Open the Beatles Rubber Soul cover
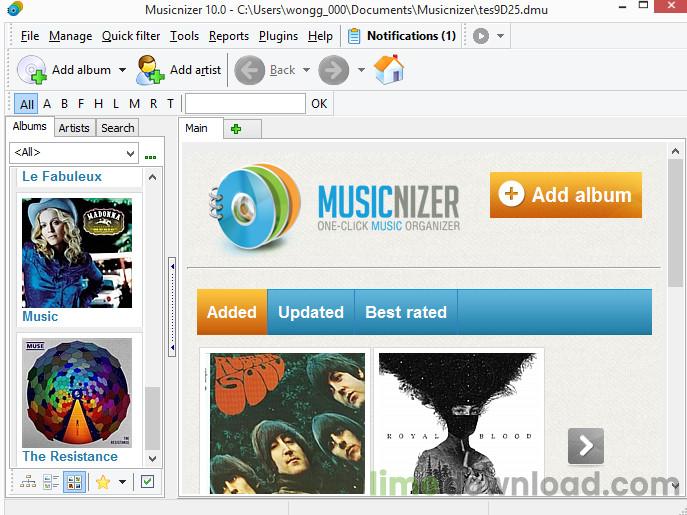Image resolution: width=687 pixels, height=515 pixels. click(287, 423)
